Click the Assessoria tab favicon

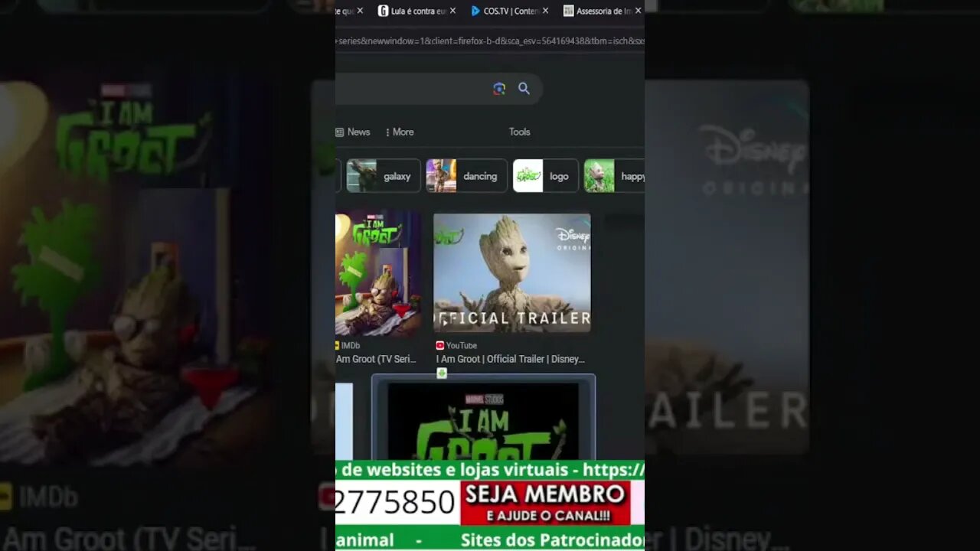click(568, 11)
